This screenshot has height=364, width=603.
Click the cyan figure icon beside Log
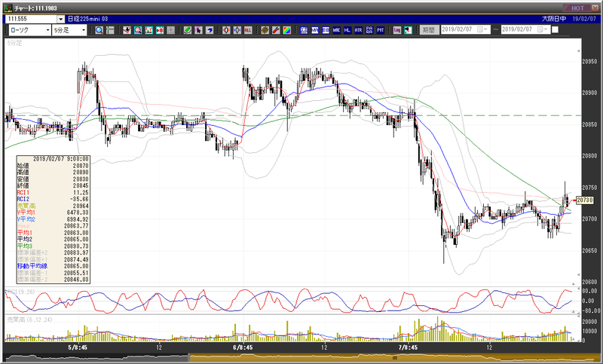[408, 30]
